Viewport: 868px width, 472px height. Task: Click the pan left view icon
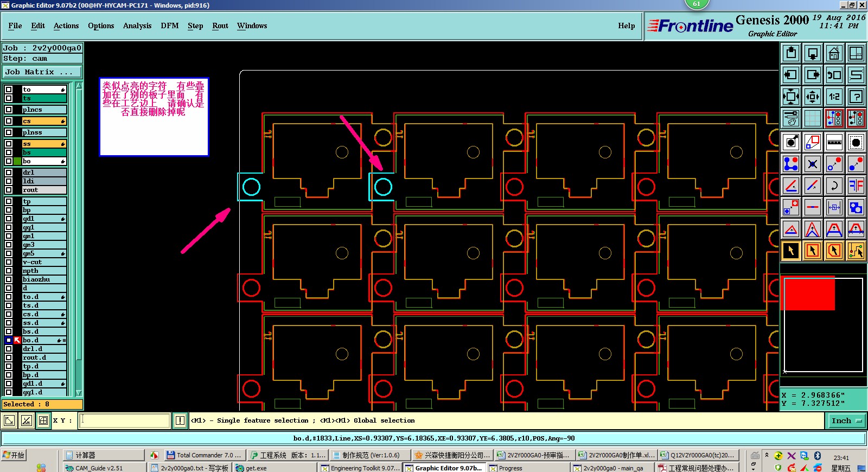point(791,75)
